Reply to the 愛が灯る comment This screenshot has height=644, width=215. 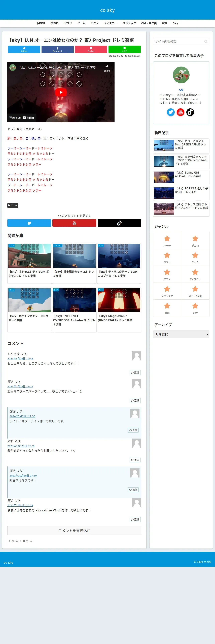[135, 460]
